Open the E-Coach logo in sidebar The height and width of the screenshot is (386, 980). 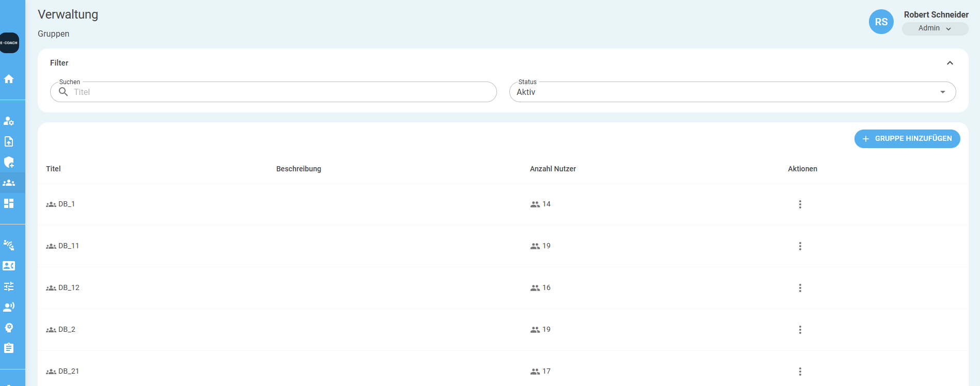pos(9,43)
